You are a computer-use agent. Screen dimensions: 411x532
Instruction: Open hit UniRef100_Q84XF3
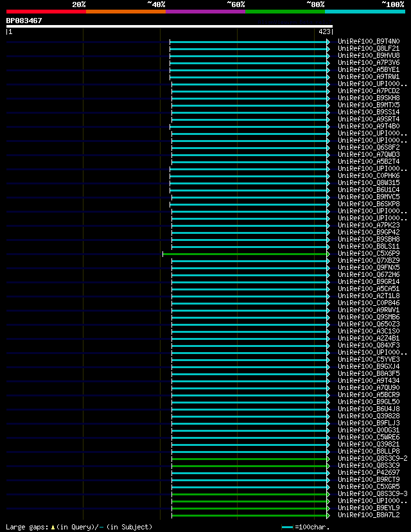click(369, 346)
